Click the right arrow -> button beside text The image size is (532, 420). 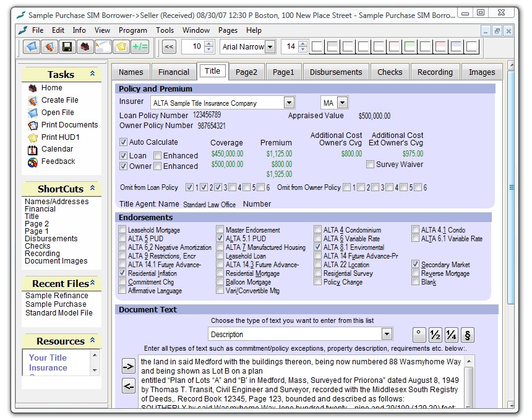(128, 366)
